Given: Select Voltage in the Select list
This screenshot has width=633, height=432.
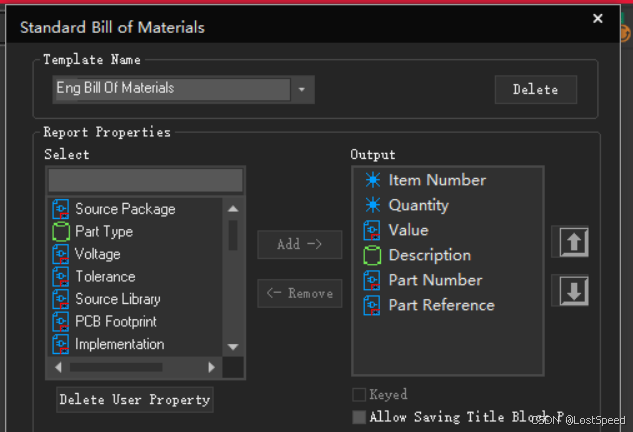Looking at the screenshot, I should pos(97,254).
